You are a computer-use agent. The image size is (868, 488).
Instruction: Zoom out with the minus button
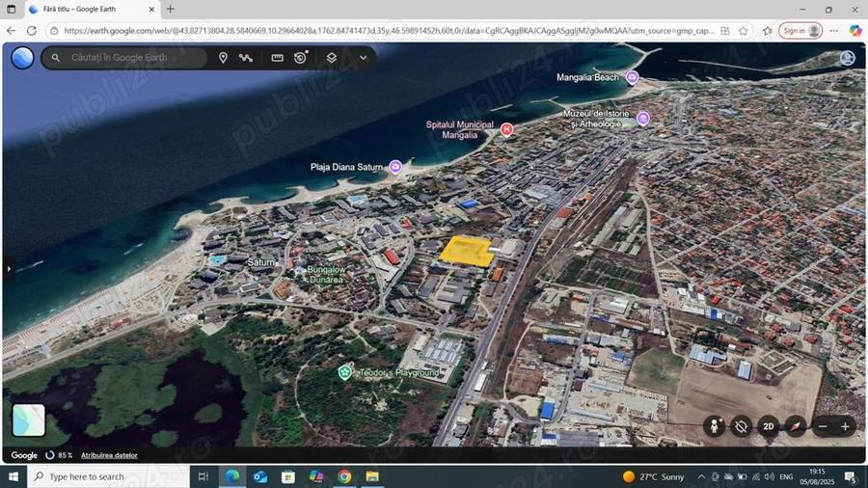pos(823,426)
